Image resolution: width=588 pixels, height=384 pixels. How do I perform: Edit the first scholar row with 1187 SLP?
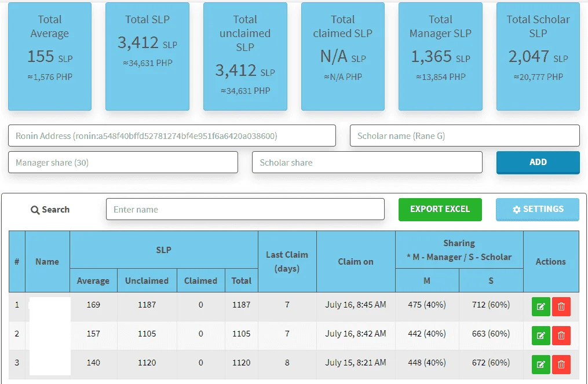[540, 306]
